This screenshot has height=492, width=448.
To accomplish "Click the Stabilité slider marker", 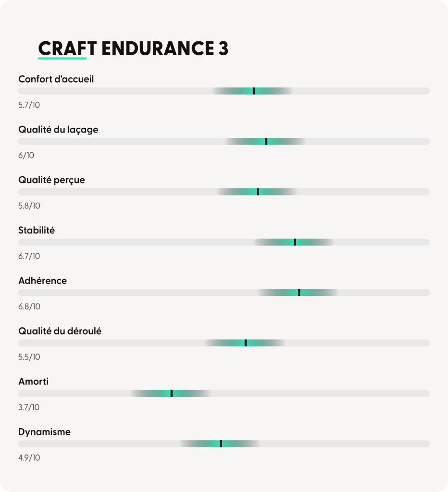I will [295, 242].
